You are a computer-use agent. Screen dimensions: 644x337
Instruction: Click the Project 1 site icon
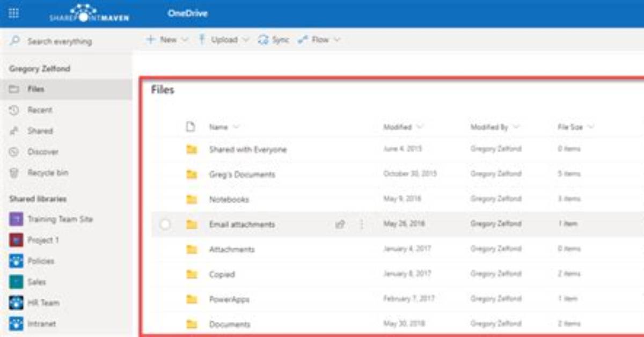16,240
